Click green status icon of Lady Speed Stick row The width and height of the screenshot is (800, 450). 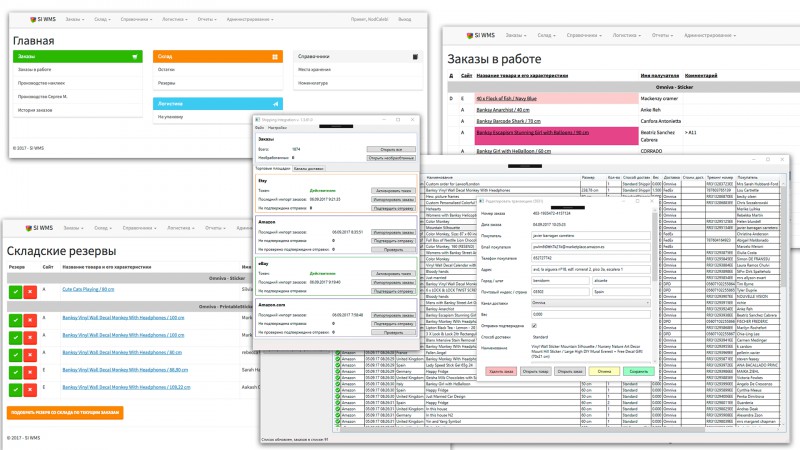[337, 365]
